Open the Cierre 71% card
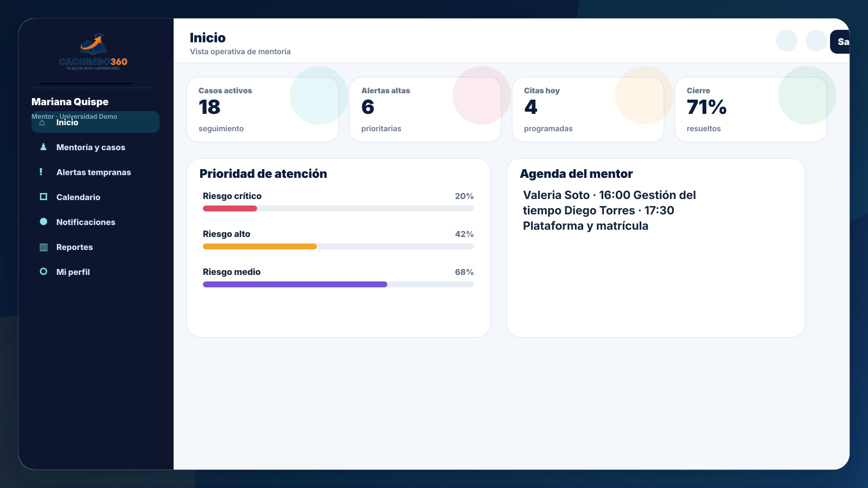This screenshot has width=868, height=488. [x=751, y=110]
